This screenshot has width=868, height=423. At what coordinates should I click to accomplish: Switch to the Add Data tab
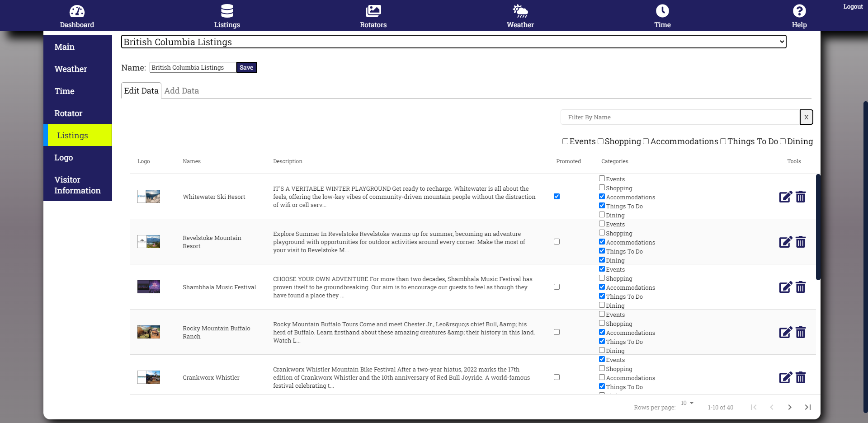tap(181, 90)
